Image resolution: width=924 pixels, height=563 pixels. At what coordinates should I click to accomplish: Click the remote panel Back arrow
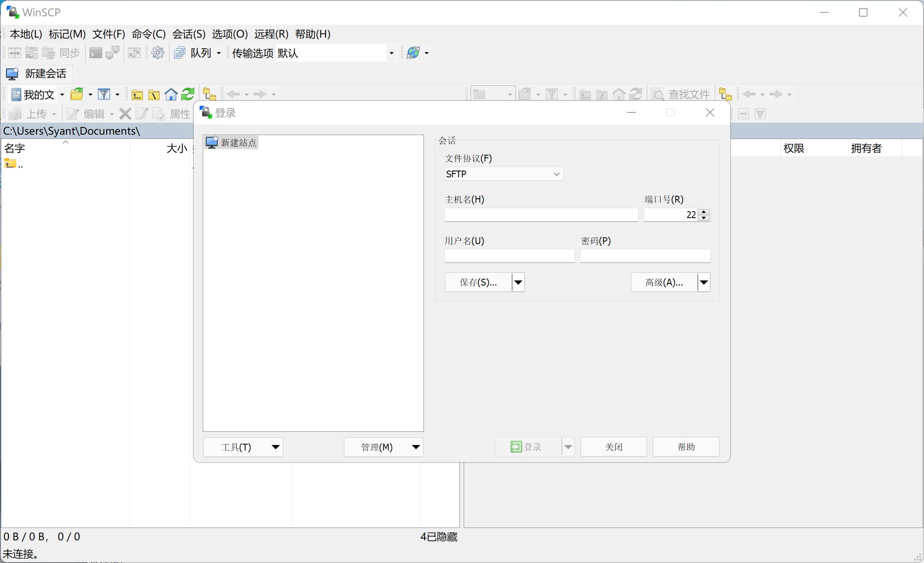pyautogui.click(x=749, y=94)
